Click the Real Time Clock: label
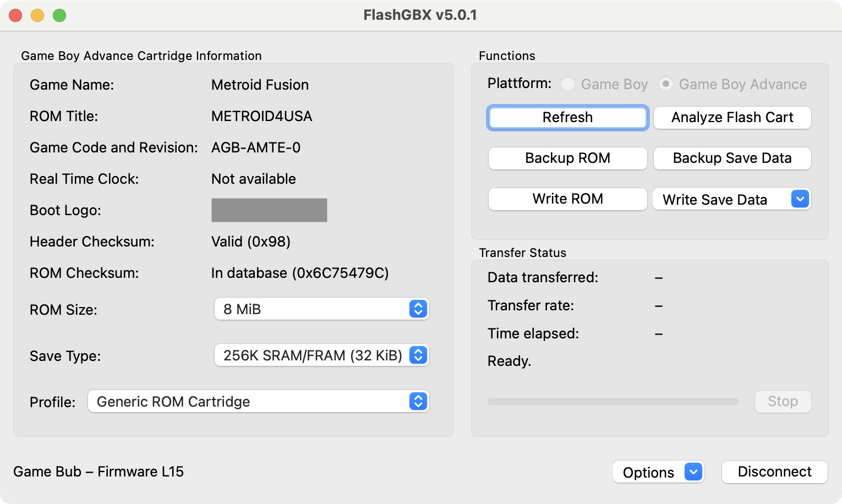The image size is (842, 504). point(84,179)
